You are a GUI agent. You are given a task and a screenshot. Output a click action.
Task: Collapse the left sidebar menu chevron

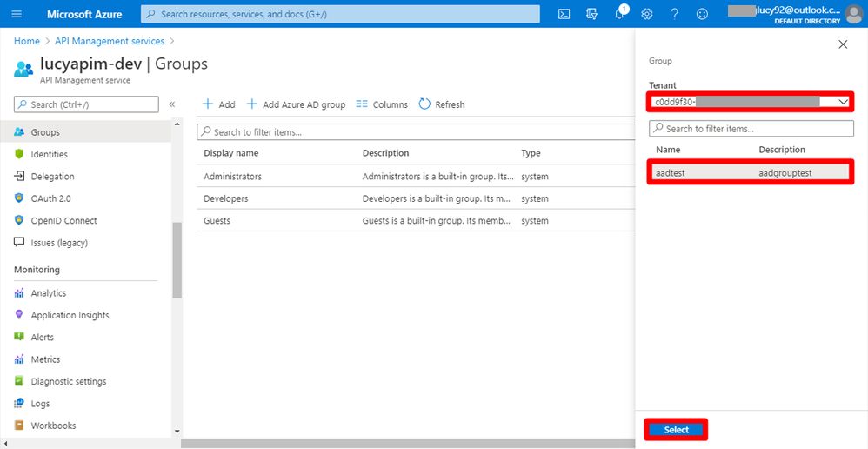click(172, 104)
